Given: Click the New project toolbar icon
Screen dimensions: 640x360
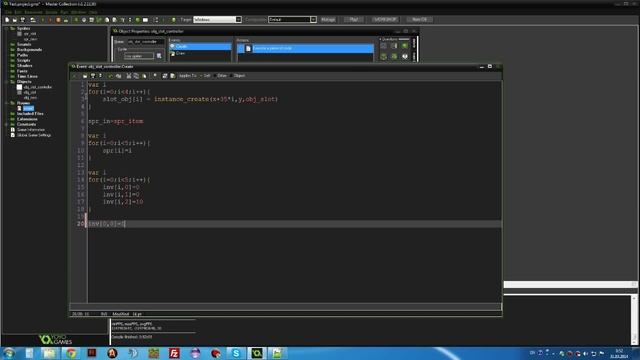Looking at the screenshot, I should [7, 20].
